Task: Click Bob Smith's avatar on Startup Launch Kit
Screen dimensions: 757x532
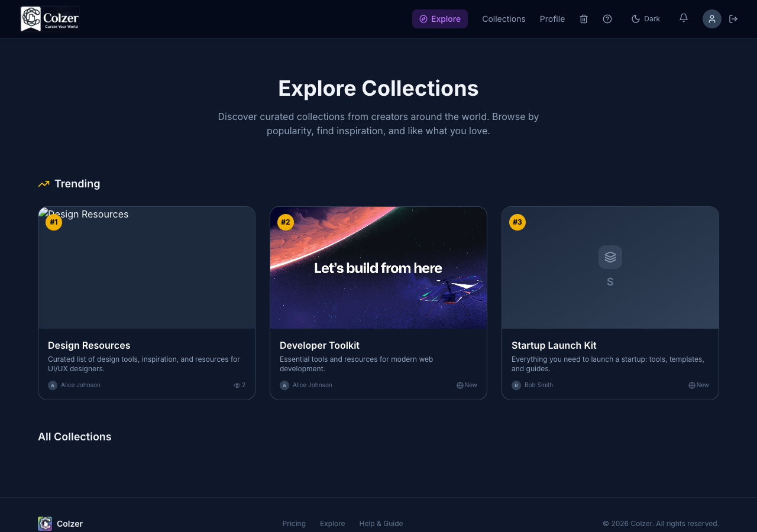Action: 516,385
